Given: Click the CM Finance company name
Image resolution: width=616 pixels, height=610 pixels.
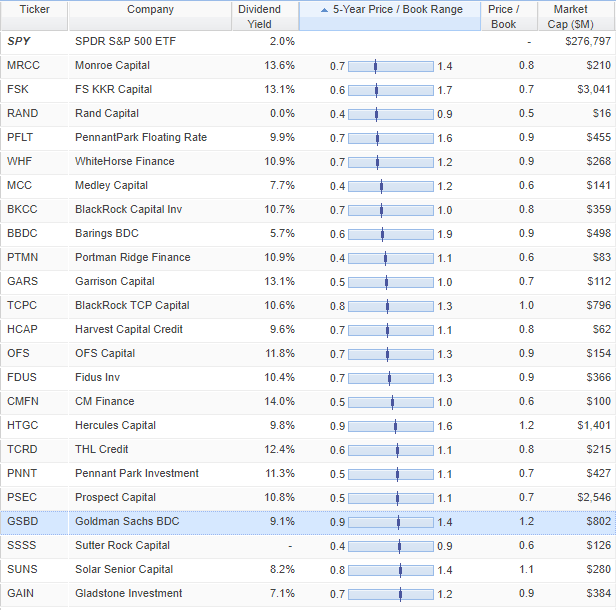Looking at the screenshot, I should (x=104, y=401).
